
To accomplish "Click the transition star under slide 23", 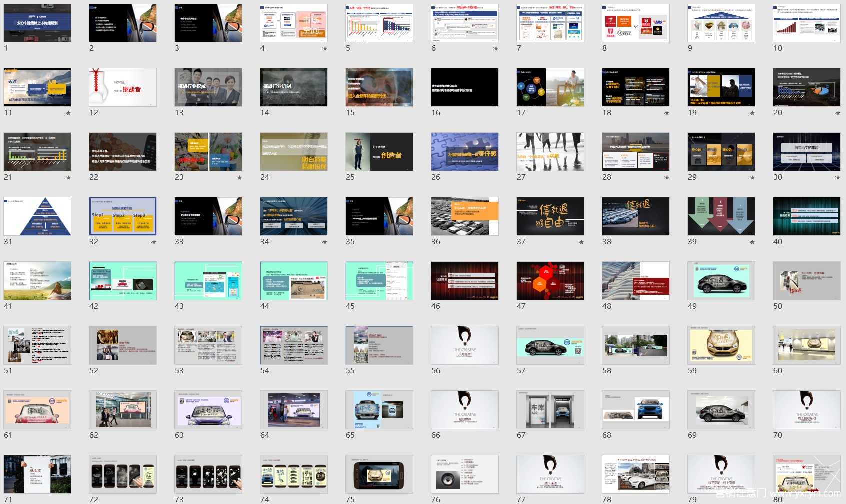I will [239, 178].
